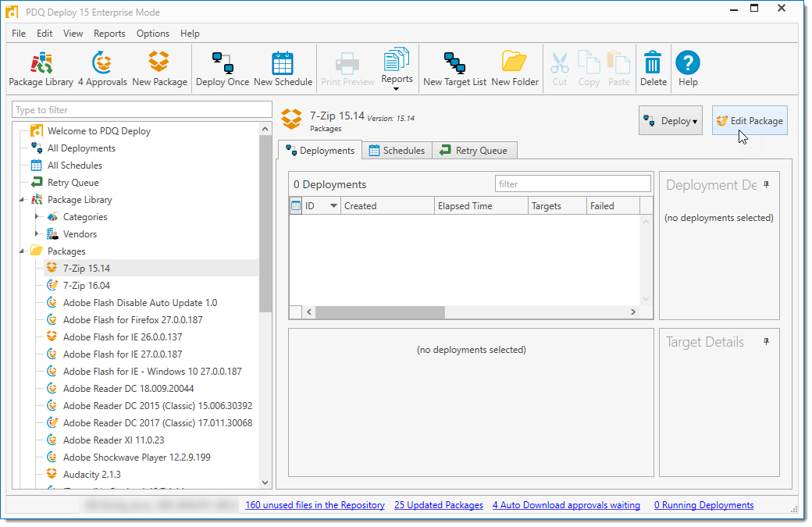The width and height of the screenshot is (812, 527).
Task: Switch to the Deployments tab
Action: pos(320,150)
